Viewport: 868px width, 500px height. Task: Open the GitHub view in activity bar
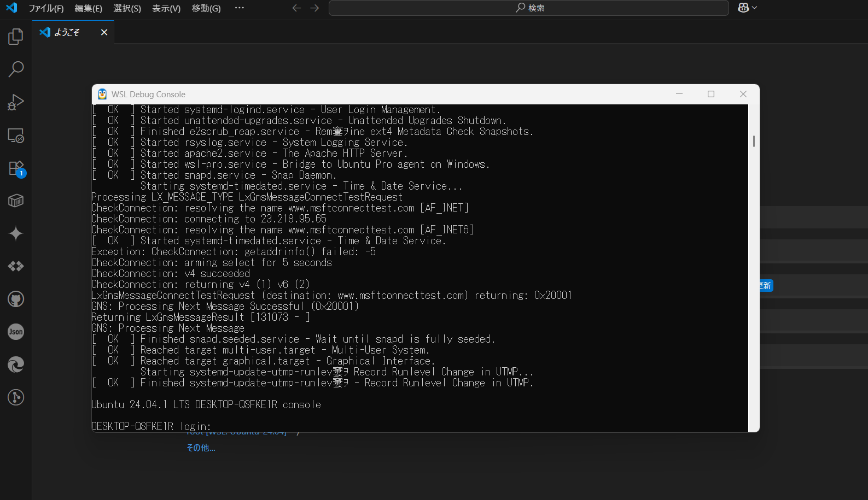[x=16, y=299]
